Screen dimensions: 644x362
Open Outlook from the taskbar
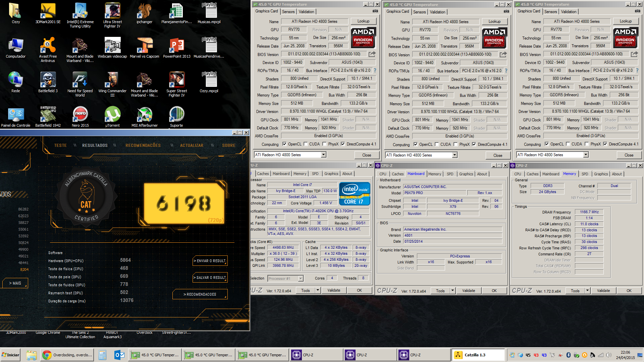click(x=119, y=355)
